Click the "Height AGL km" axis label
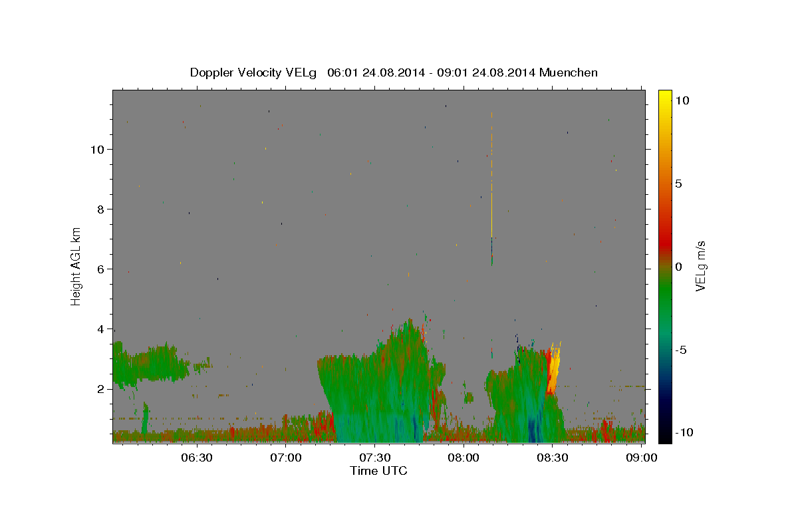The image size is (798, 532). coord(76,266)
